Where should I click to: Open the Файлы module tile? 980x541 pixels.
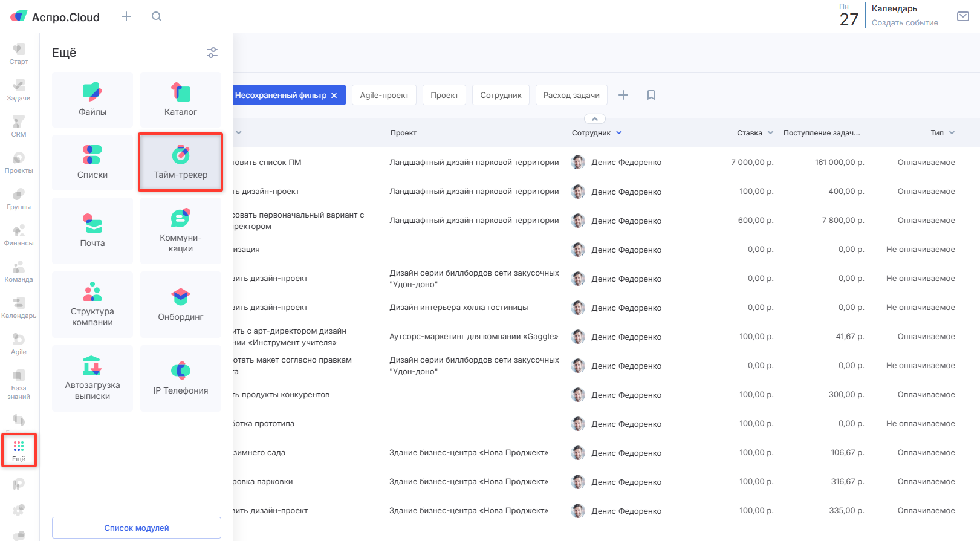click(x=92, y=100)
